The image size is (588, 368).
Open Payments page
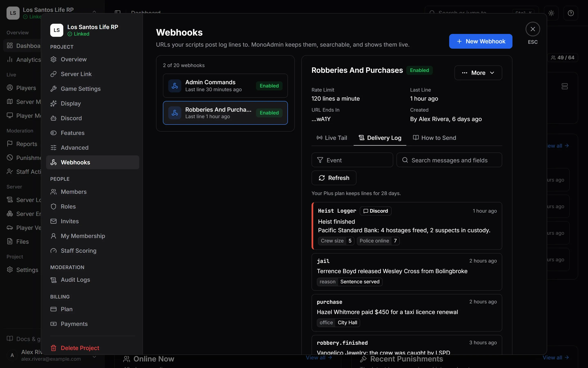pos(92,324)
